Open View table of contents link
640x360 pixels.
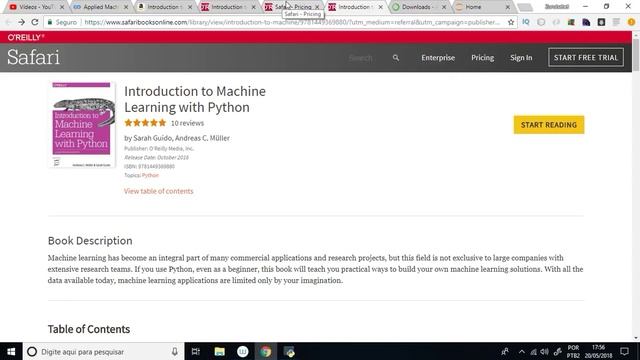[x=159, y=191]
